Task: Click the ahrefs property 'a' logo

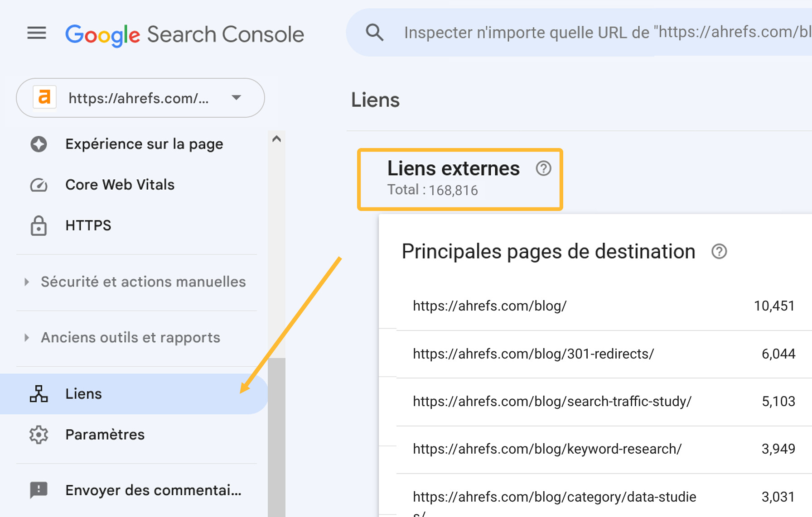Action: [x=44, y=98]
